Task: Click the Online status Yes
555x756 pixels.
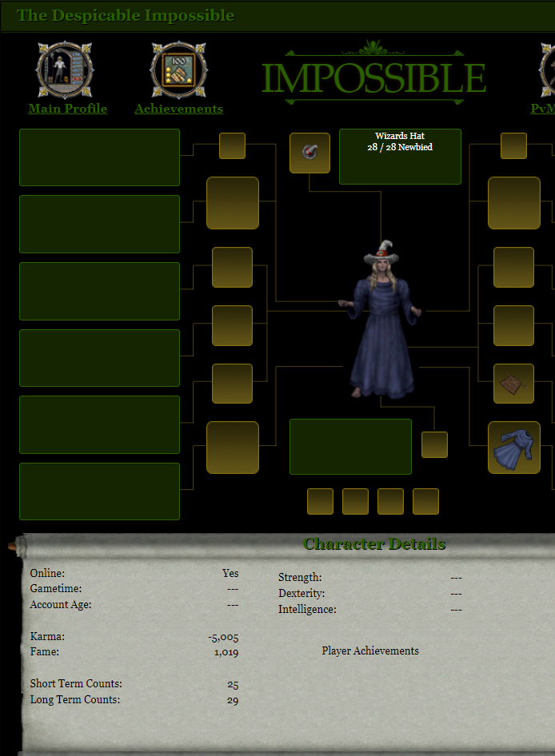Action: 230,573
